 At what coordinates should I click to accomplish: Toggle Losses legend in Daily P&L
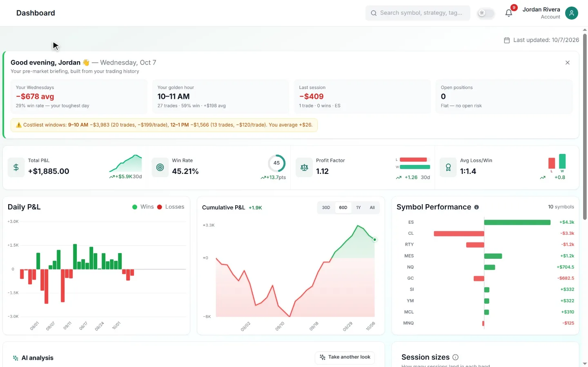[x=171, y=207]
